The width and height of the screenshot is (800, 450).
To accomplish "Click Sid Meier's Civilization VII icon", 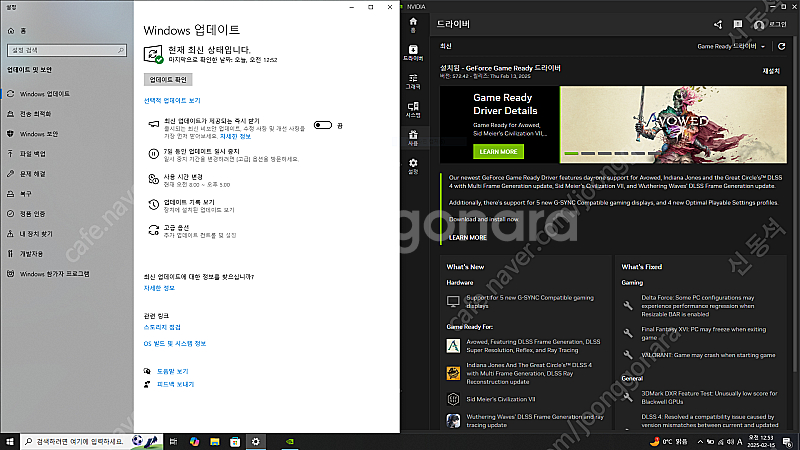I will click(x=453, y=399).
